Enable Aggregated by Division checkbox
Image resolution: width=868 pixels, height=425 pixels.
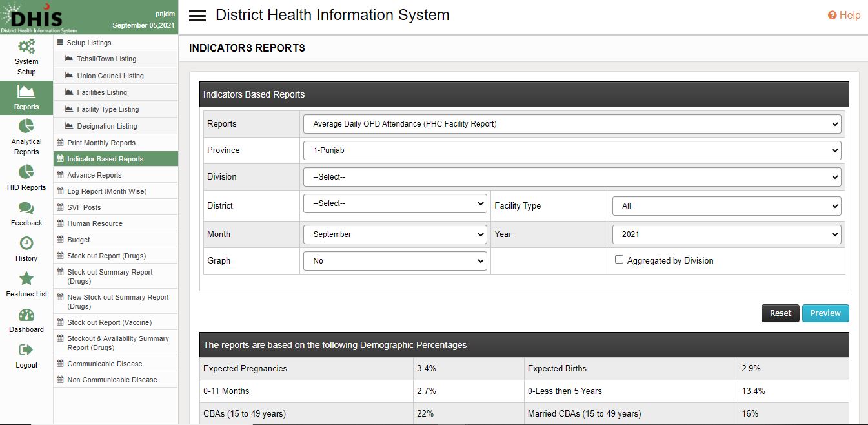pos(620,260)
